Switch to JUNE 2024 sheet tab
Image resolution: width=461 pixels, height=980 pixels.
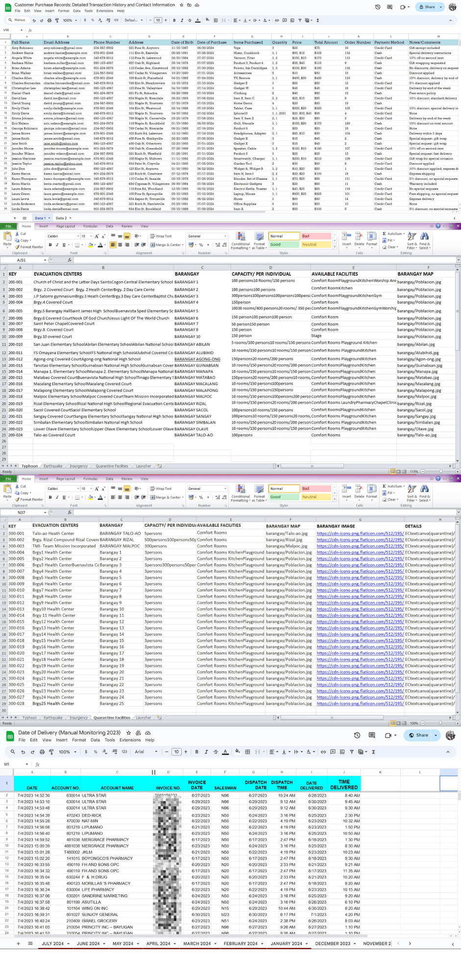(x=88, y=943)
